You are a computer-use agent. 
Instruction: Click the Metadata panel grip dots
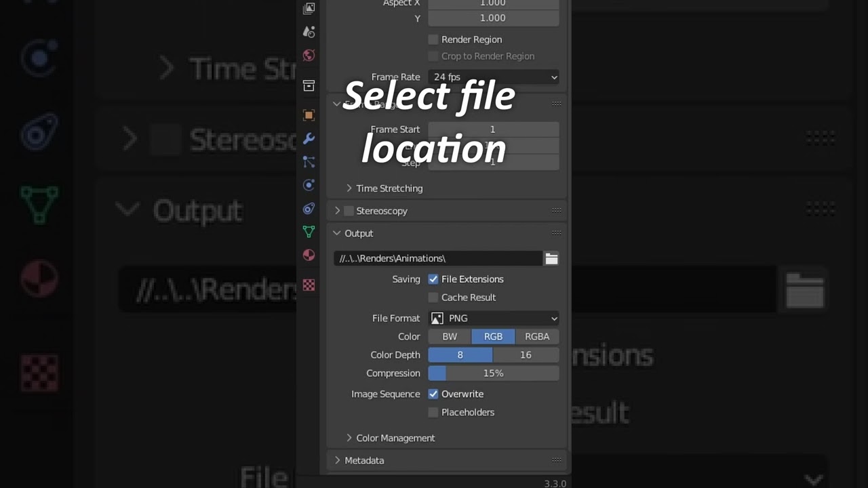556,460
